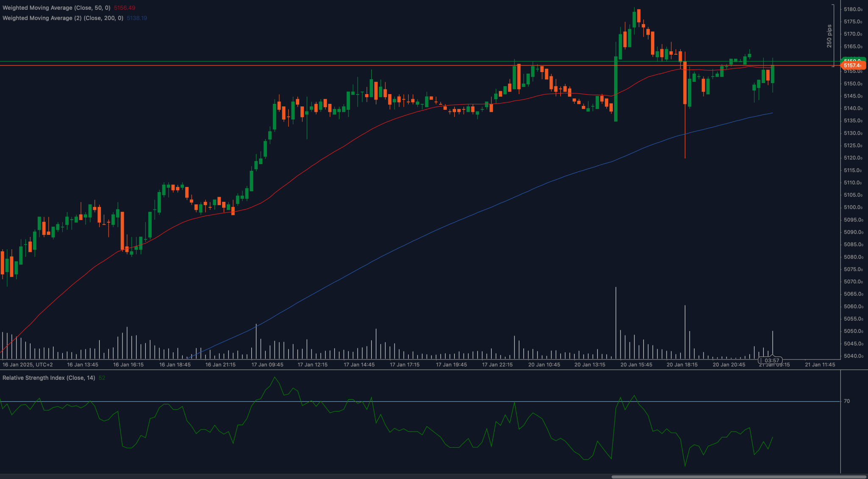Click the 5180.0 price axis label
This screenshot has width=868, height=479.
pos(853,9)
